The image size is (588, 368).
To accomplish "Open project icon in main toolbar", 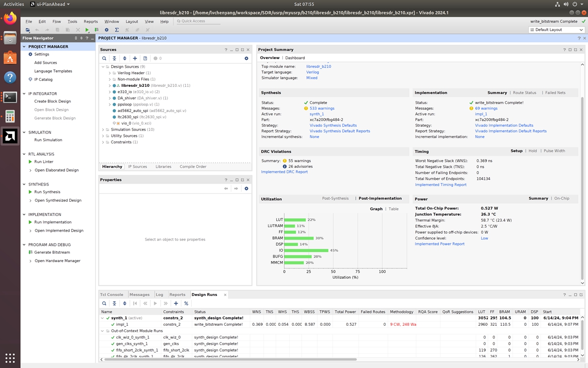I will tap(28, 30).
